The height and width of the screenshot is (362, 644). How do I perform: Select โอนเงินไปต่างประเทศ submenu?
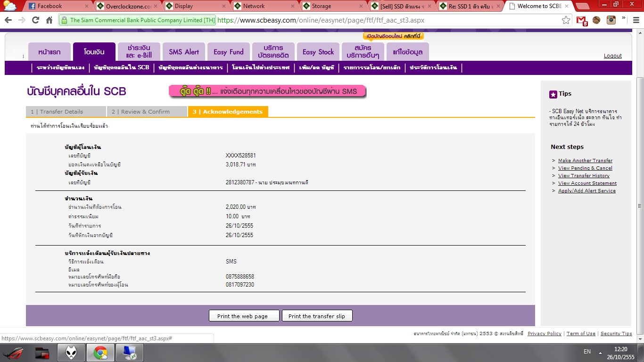pyautogui.click(x=261, y=67)
